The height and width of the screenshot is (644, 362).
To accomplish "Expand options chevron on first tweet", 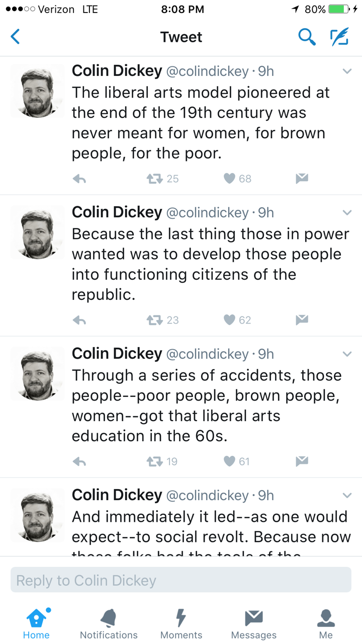I will 347,71.
